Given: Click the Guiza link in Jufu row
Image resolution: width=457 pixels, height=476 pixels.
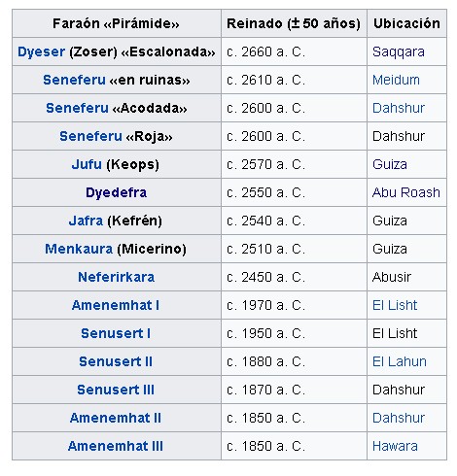Looking at the screenshot, I should [390, 164].
